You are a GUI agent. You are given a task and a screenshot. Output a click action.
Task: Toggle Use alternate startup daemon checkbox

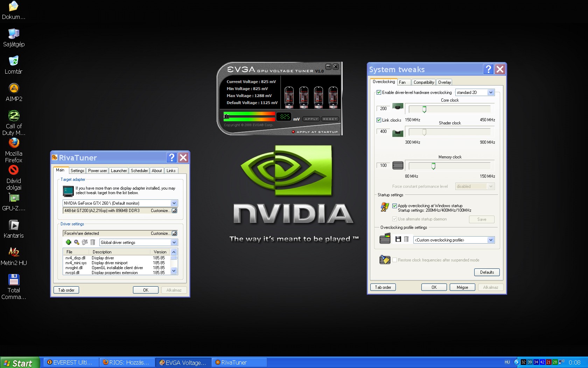tap(394, 219)
